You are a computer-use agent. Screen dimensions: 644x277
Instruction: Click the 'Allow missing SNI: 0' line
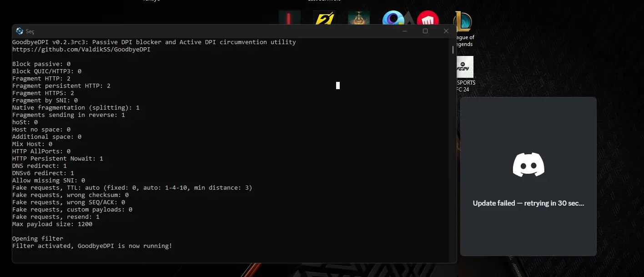(x=49, y=181)
